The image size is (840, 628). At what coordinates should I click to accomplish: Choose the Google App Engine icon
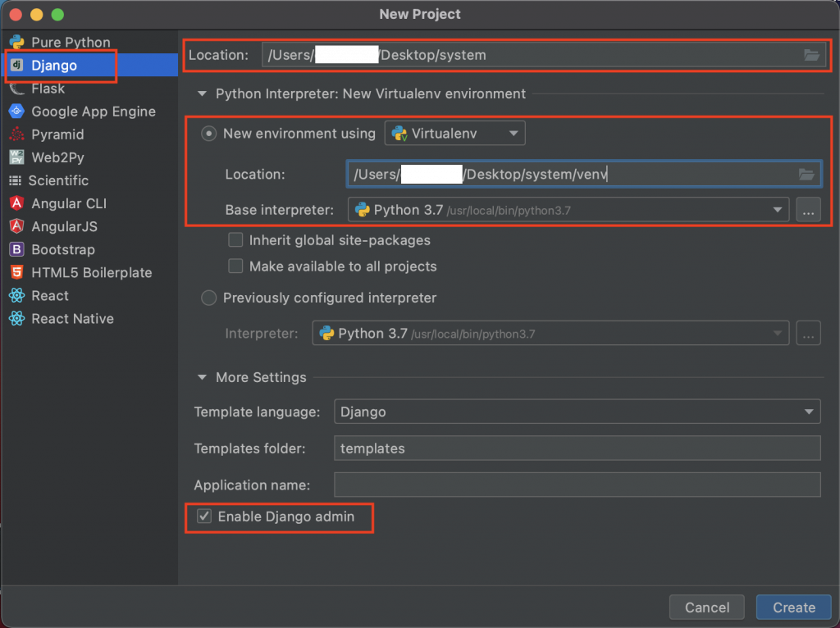(16, 111)
